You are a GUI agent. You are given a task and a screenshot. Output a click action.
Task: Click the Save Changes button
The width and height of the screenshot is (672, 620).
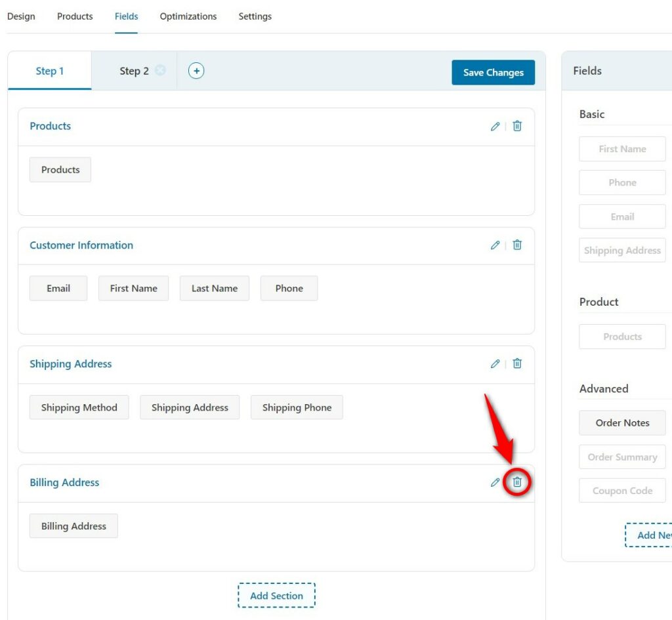[x=493, y=72]
